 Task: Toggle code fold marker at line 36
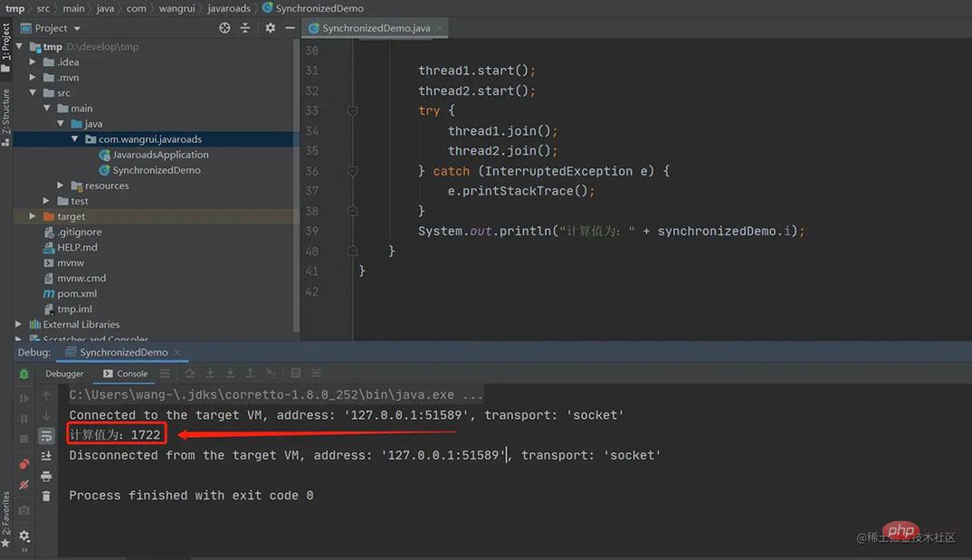(352, 171)
